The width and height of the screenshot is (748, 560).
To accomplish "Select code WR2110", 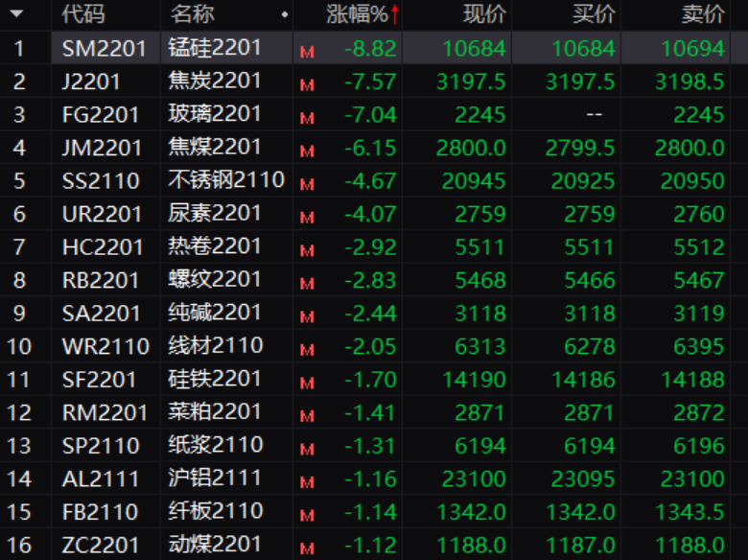I will click(x=105, y=346).
